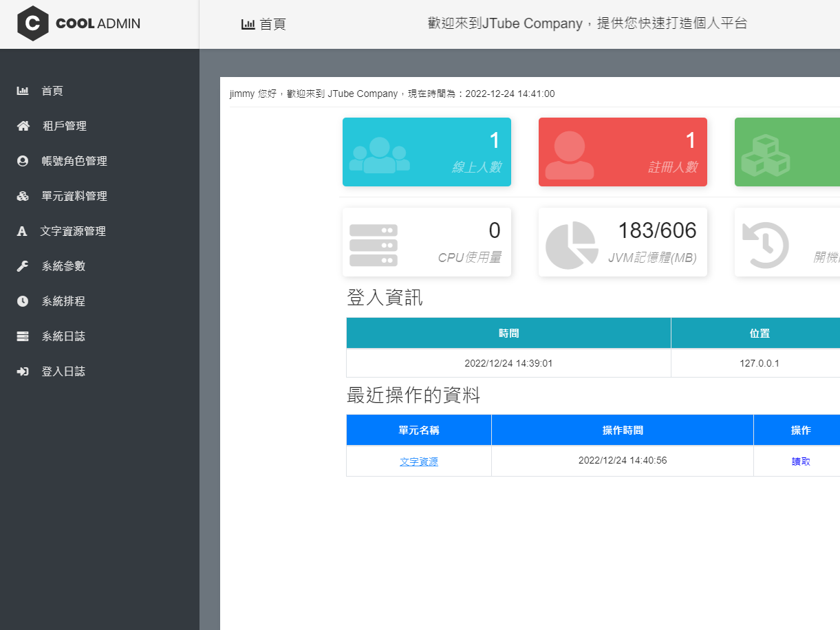Open the 首頁 item in the top bar

(x=263, y=23)
